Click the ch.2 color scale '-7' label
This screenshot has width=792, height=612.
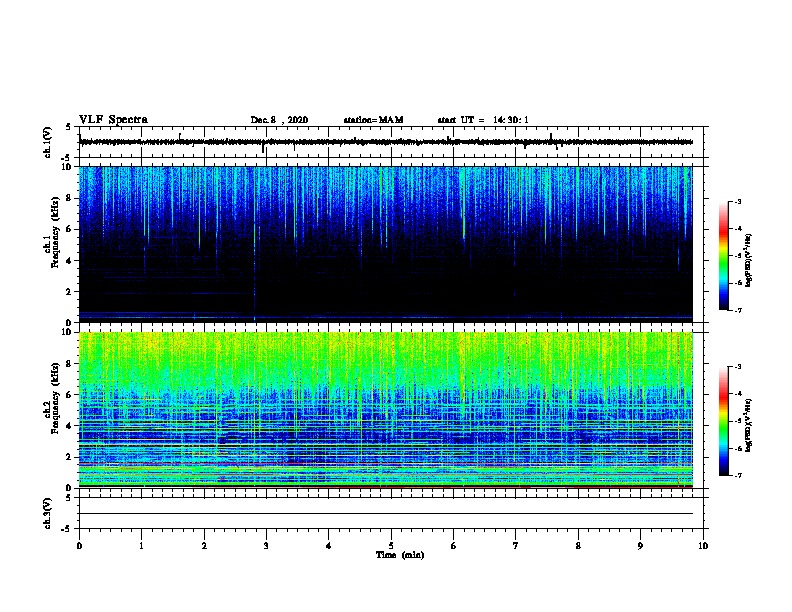click(737, 476)
